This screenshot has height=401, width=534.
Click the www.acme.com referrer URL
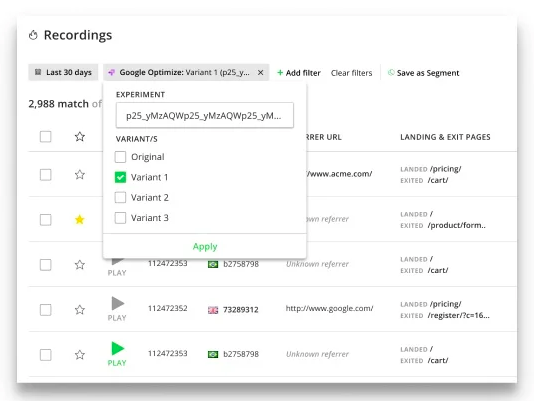coord(339,174)
